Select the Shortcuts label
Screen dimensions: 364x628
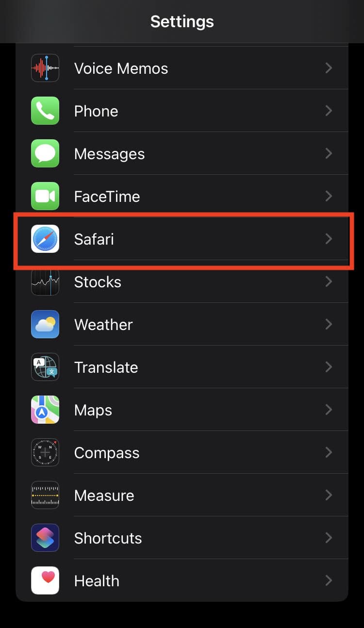[108, 538]
